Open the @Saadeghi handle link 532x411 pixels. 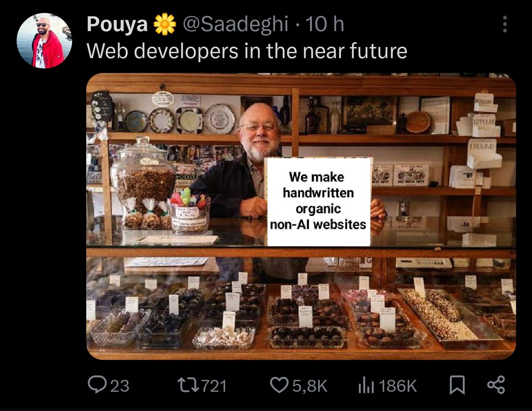tap(236, 24)
